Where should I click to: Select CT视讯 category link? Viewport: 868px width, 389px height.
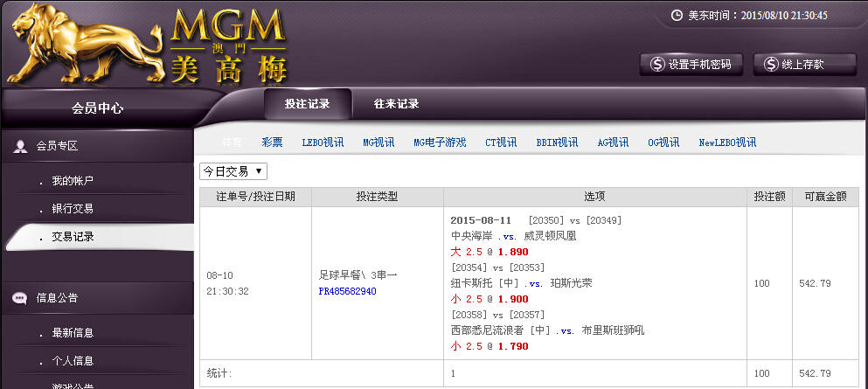[x=501, y=142]
